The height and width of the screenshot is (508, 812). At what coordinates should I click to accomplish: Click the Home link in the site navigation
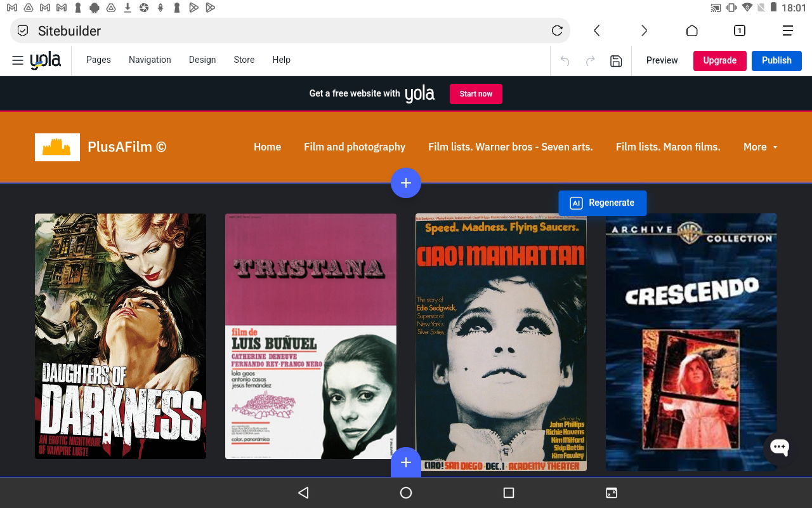267,147
